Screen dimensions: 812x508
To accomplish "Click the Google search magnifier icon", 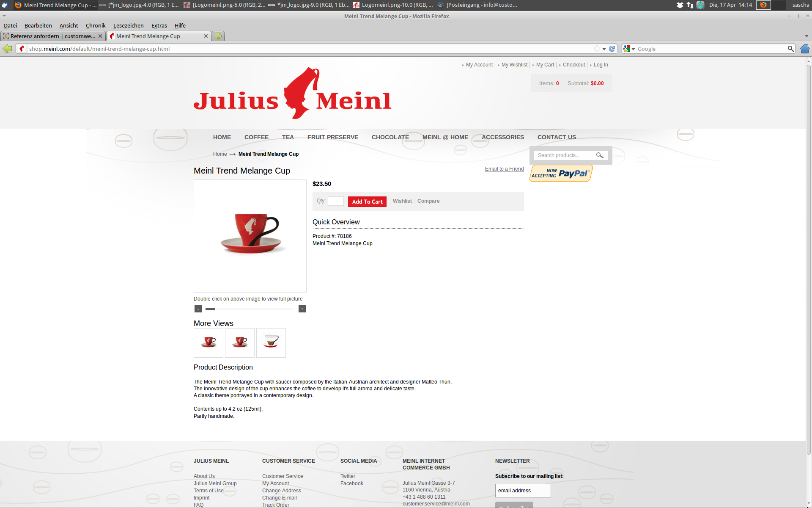I will [790, 49].
